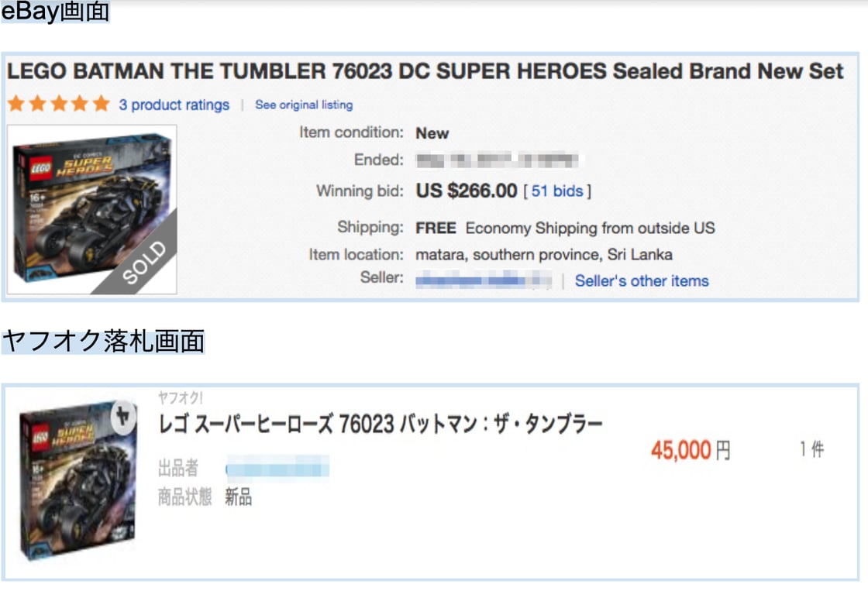Image resolution: width=868 pixels, height=598 pixels.
Task: Click the blurred Ended date value
Action: 497,161
